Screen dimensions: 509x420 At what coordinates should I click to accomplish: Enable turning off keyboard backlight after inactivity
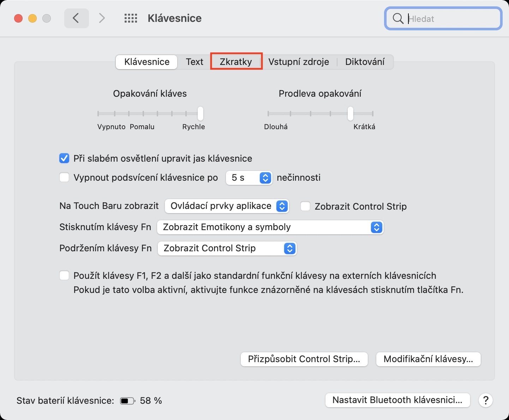tap(64, 177)
